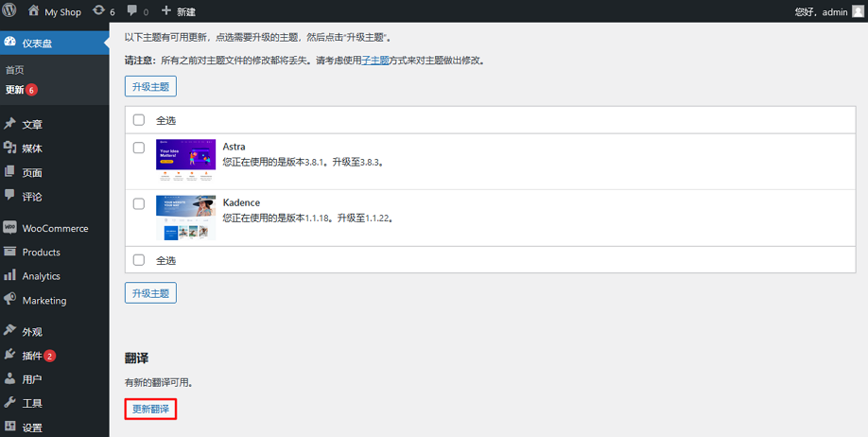Click the megaphone icon beside Marketing

pyautogui.click(x=9, y=299)
